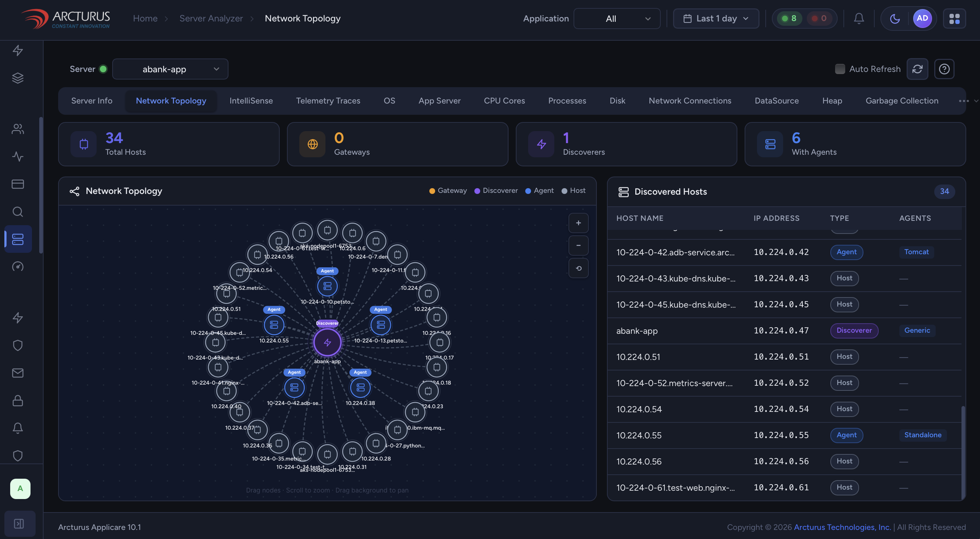The width and height of the screenshot is (980, 539).
Task: Select the 10-224-0-10.petsto... Agent node
Action: click(x=327, y=286)
